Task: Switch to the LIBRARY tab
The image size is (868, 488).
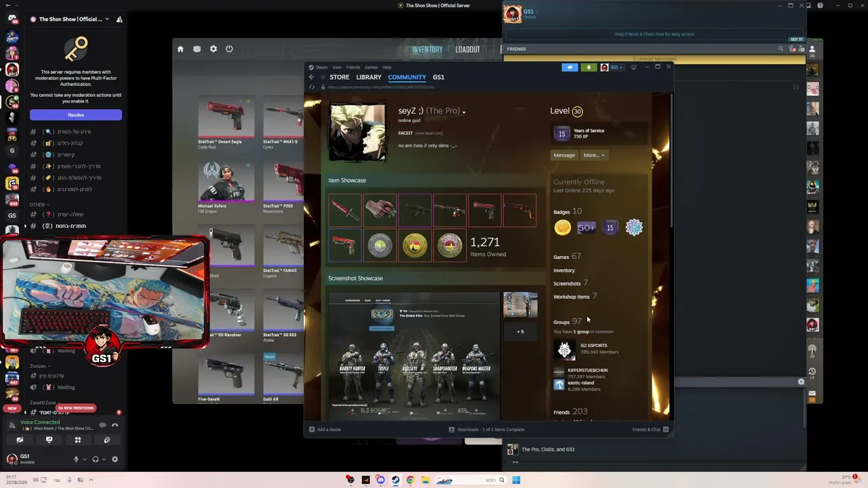Action: pos(369,77)
